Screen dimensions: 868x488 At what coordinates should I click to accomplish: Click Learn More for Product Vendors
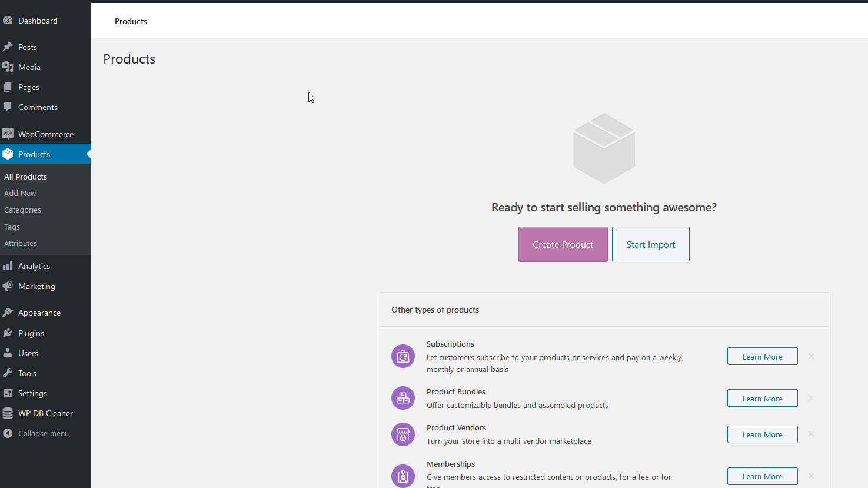763,434
